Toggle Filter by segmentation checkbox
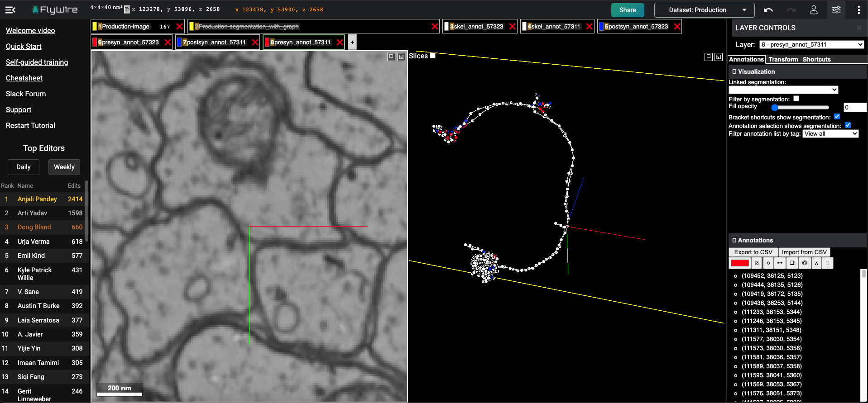 click(x=796, y=99)
